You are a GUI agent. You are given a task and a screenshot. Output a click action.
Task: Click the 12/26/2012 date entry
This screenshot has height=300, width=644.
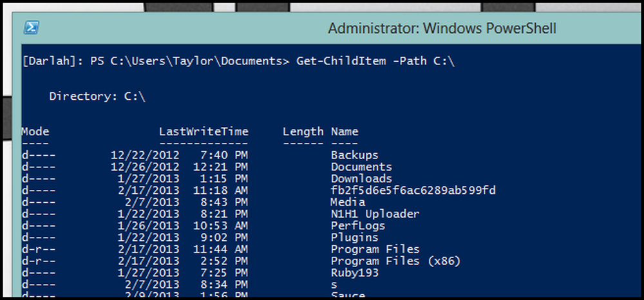pos(145,167)
